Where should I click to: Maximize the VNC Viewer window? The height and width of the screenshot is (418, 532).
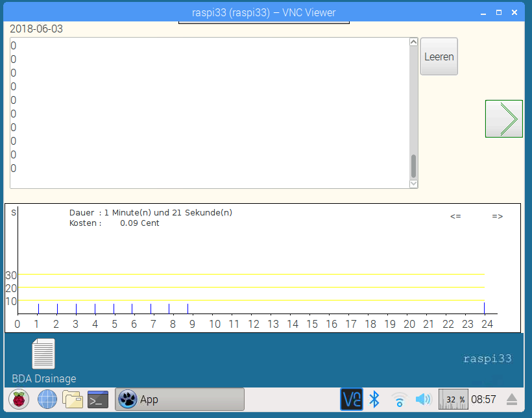(499, 12)
